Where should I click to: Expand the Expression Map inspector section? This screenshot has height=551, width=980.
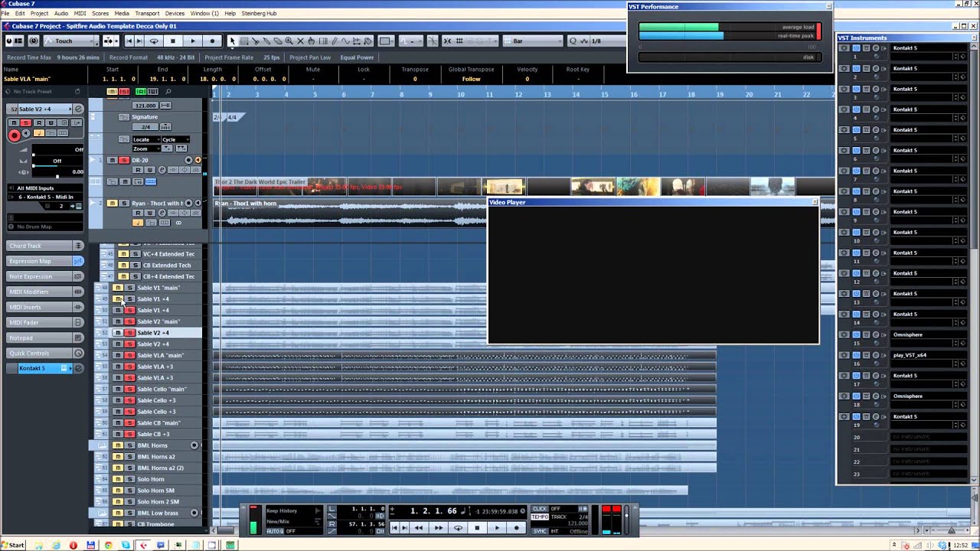(x=45, y=261)
